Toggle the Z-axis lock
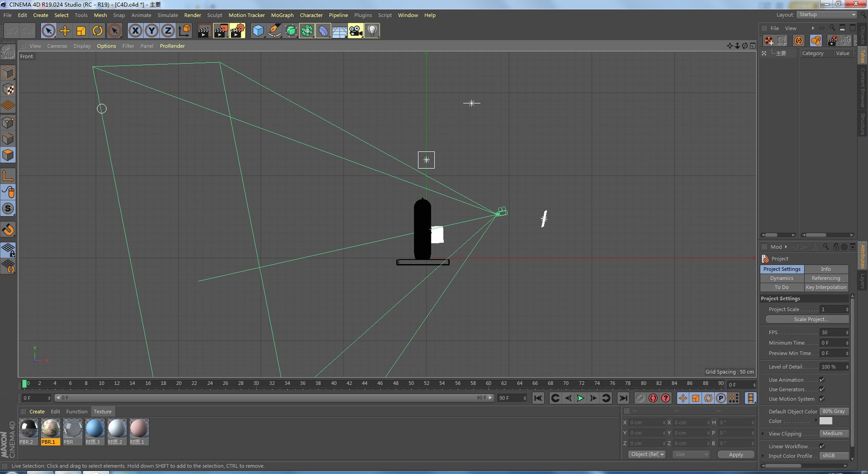The image size is (868, 474). click(x=168, y=31)
